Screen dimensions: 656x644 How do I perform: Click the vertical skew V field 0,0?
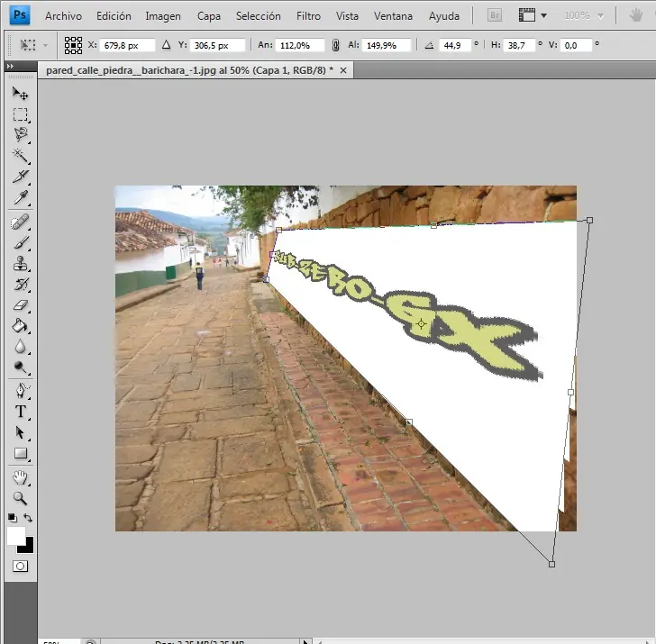[576, 45]
